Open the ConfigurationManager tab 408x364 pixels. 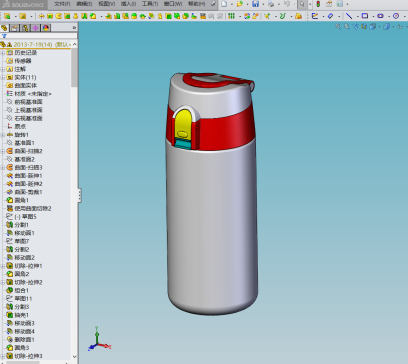(x=25, y=28)
